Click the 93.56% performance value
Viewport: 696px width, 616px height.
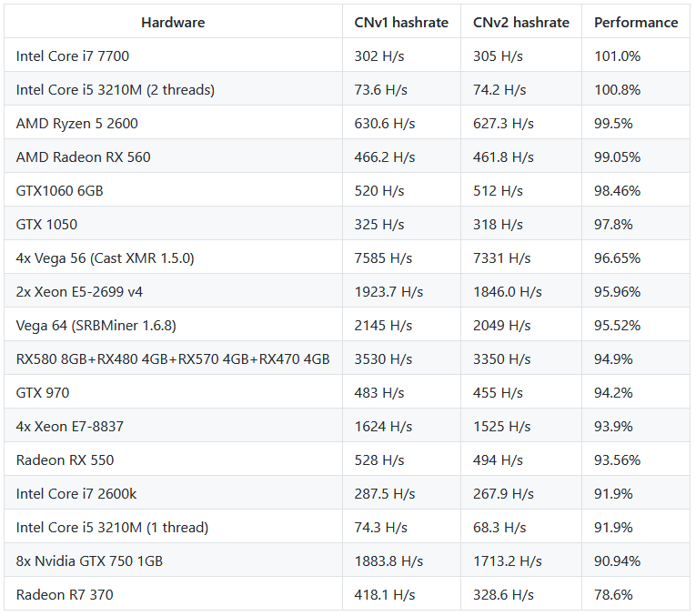617,460
